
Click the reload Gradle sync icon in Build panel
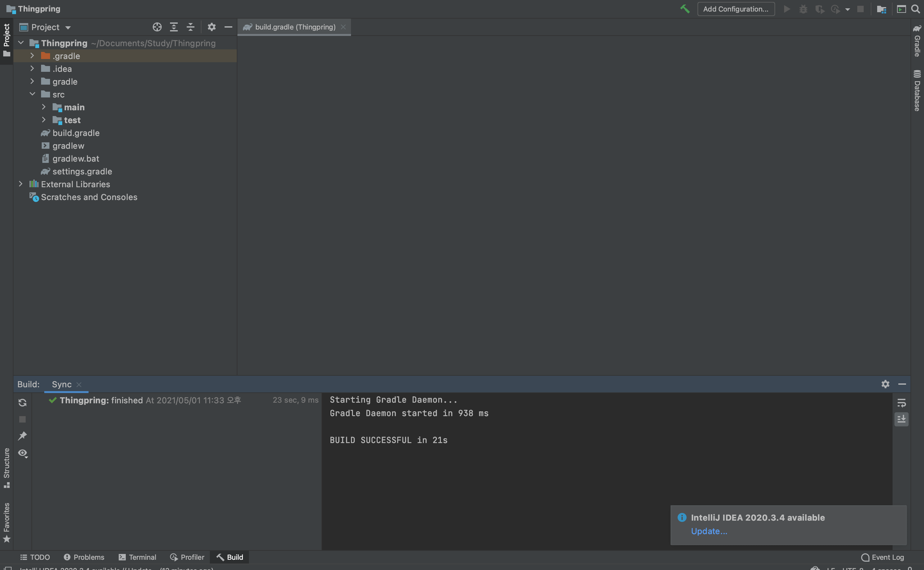(x=22, y=403)
